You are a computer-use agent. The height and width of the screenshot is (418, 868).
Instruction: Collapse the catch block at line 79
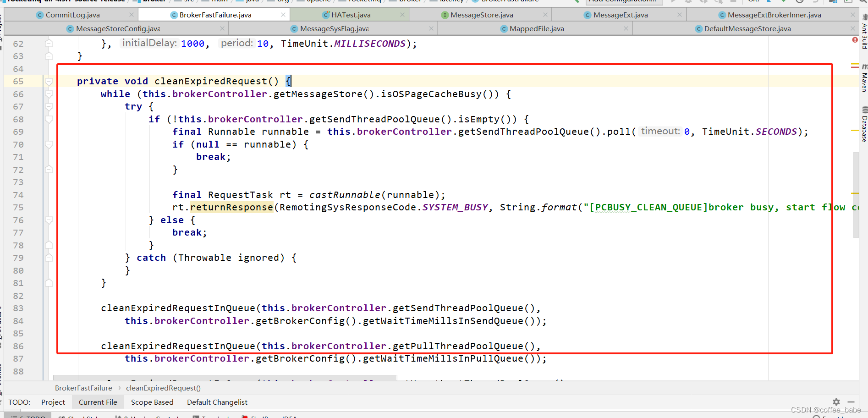[x=49, y=258]
